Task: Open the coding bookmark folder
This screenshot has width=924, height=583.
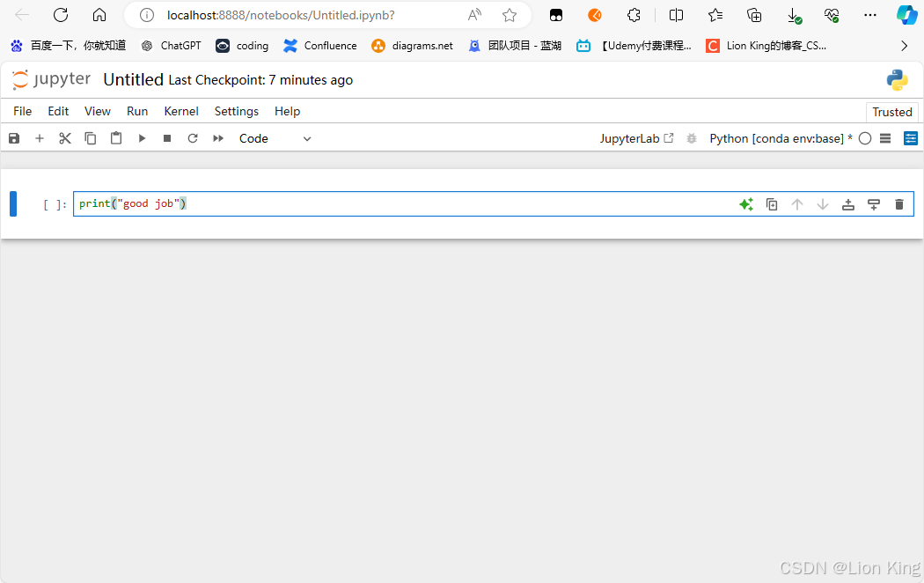Action: (x=242, y=46)
